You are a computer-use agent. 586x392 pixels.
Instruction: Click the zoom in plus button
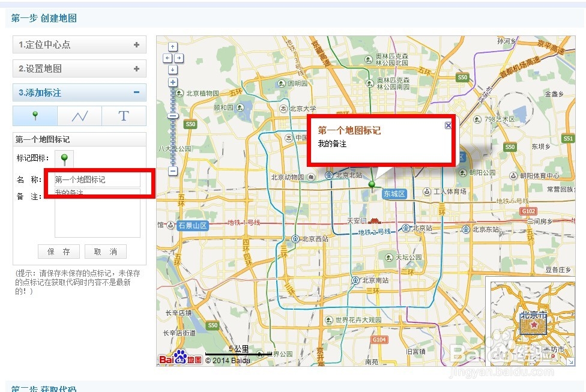[172, 81]
